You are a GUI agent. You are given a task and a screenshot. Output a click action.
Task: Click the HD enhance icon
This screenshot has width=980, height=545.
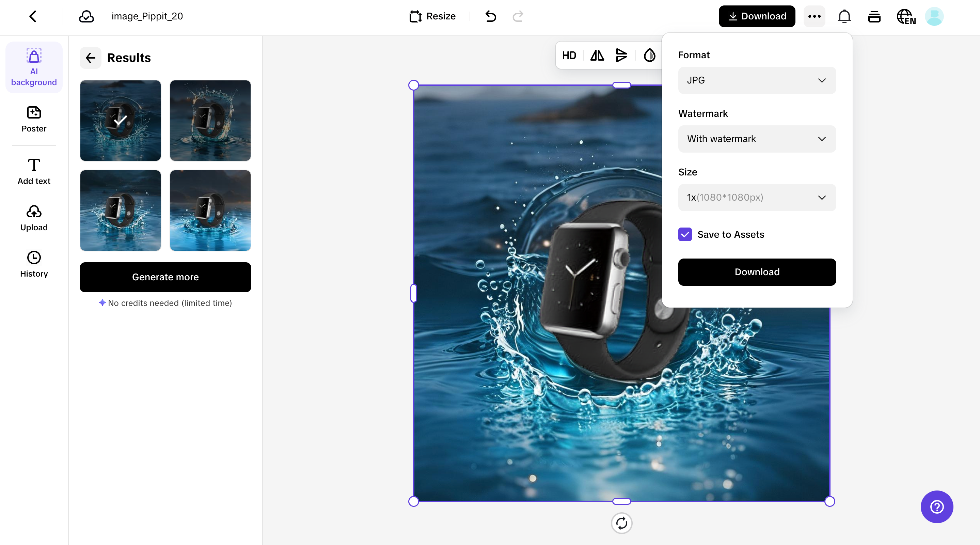[x=569, y=56]
